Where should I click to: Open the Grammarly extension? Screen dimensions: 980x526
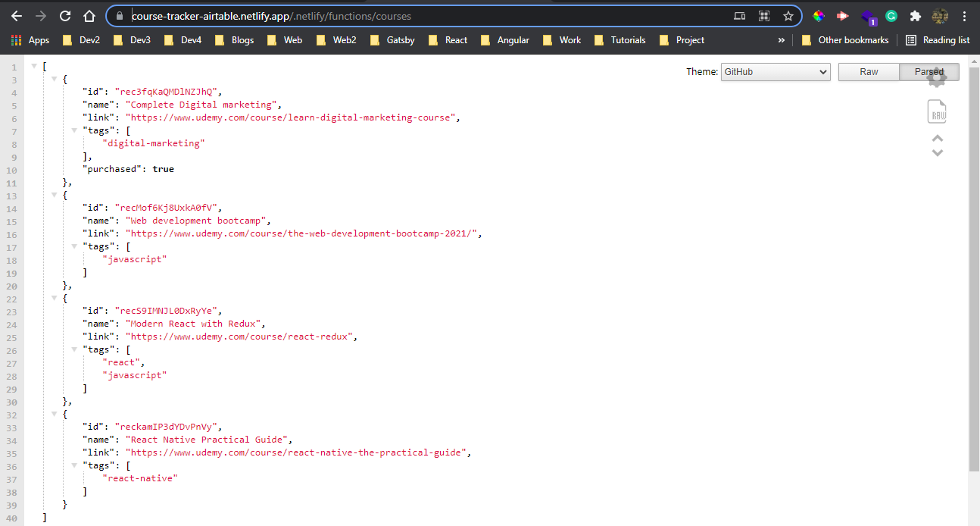pyautogui.click(x=891, y=16)
